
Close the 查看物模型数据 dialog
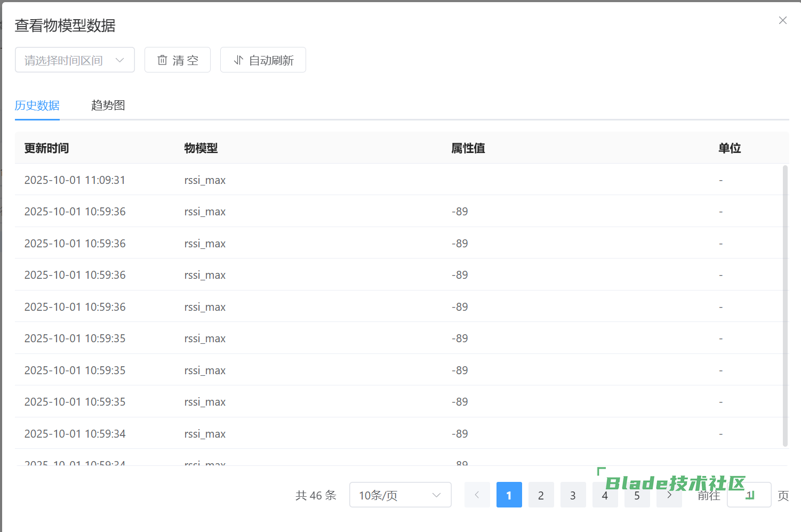tap(782, 20)
